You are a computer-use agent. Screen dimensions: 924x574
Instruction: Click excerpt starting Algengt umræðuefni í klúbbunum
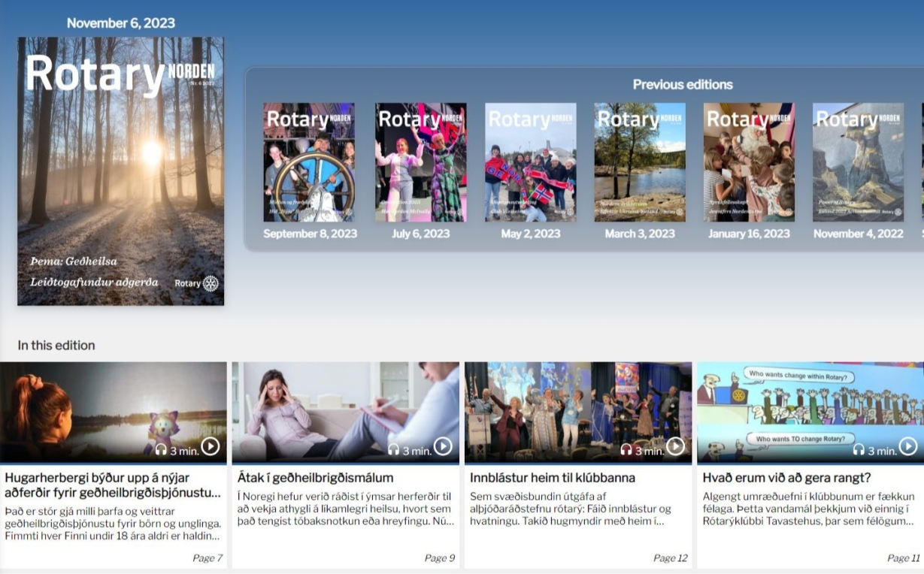coord(808,509)
